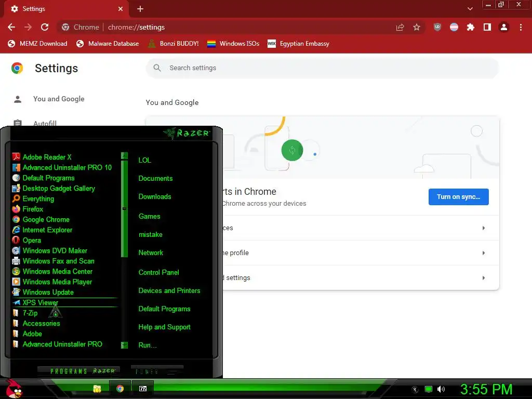Launch Adobe Reader X from start menu
The height and width of the screenshot is (399, 532).
[42, 157]
